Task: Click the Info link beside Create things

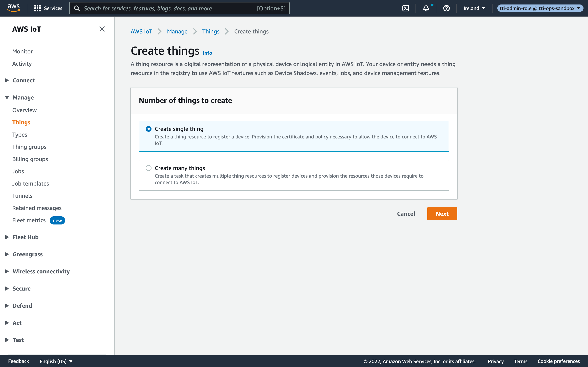Action: click(x=207, y=53)
